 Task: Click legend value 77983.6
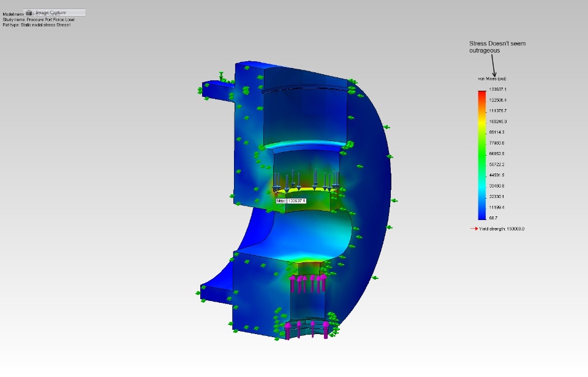(x=497, y=143)
